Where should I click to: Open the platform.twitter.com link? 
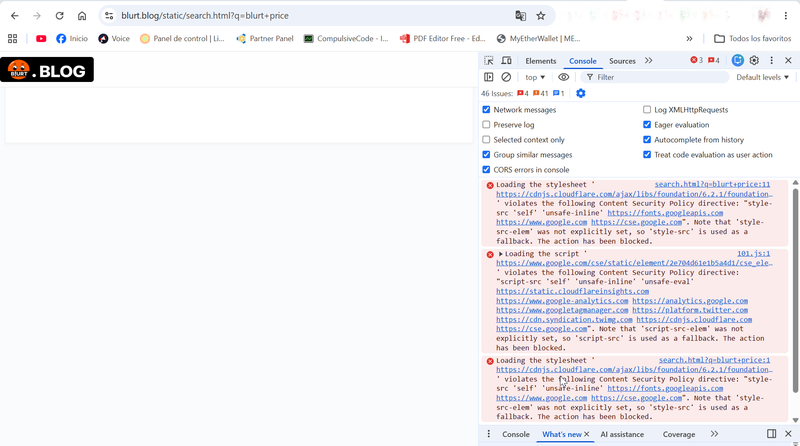click(x=690, y=310)
